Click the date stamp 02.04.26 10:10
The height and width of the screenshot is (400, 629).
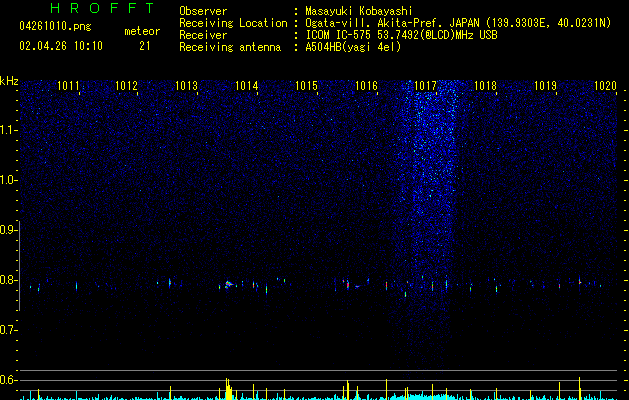tap(61, 46)
